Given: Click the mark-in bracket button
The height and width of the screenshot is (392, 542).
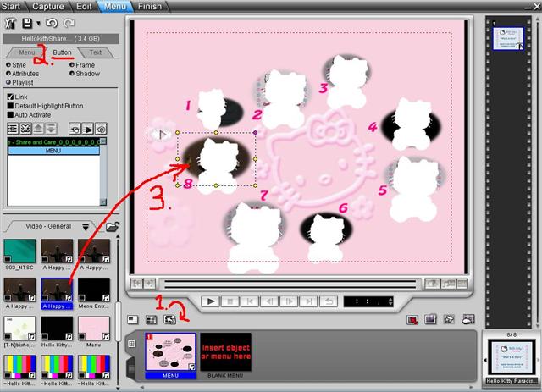Looking at the screenshot, I should point(137,284).
